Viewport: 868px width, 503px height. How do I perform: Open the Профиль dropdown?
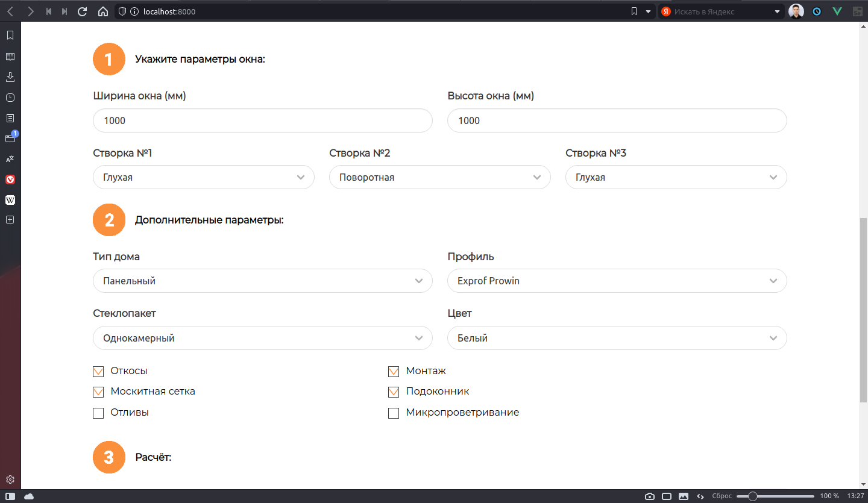click(617, 281)
